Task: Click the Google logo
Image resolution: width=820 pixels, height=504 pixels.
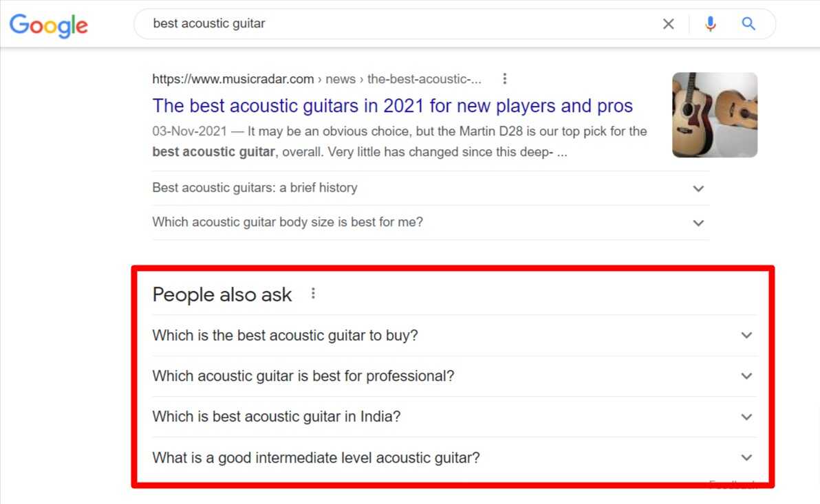Action: pyautogui.click(x=48, y=25)
